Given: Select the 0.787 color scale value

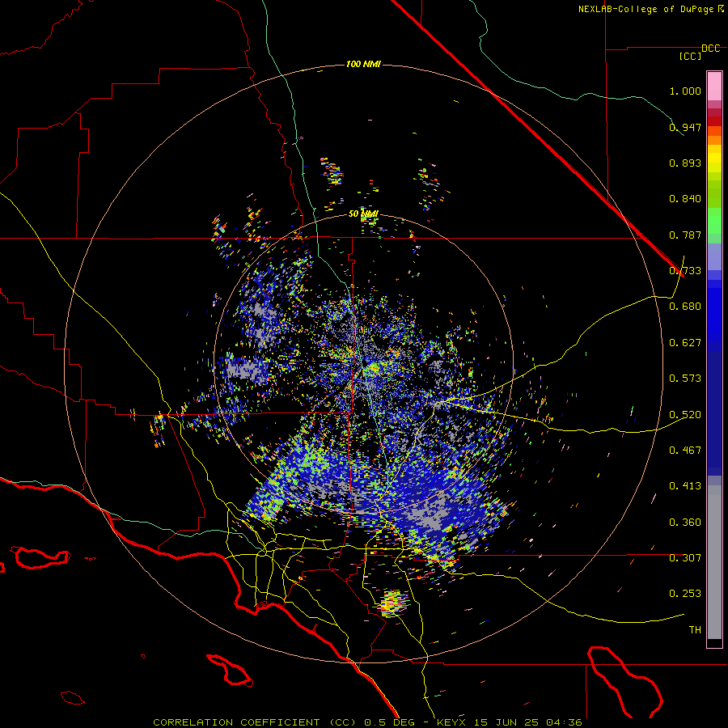Looking at the screenshot, I should (685, 235).
